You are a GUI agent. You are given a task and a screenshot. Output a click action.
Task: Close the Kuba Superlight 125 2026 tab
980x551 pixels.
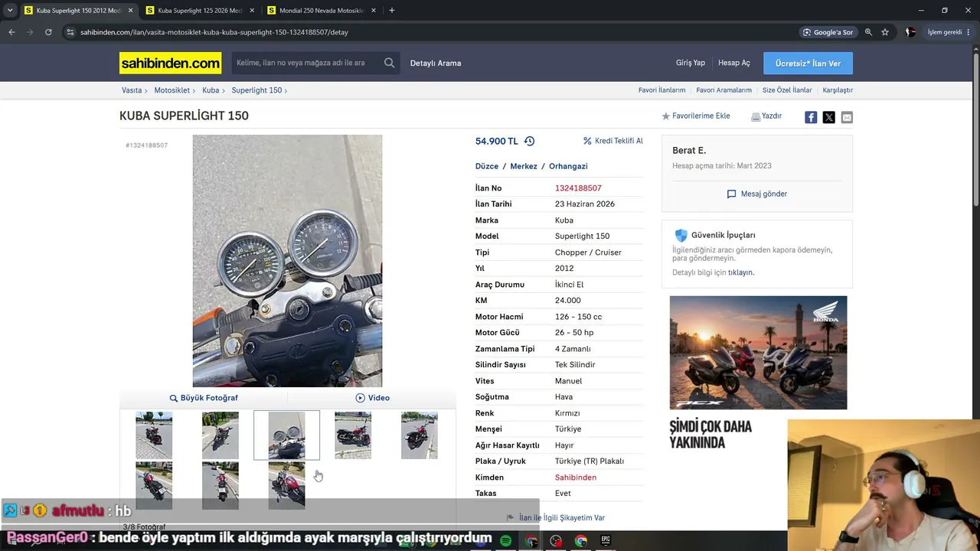coord(252,11)
